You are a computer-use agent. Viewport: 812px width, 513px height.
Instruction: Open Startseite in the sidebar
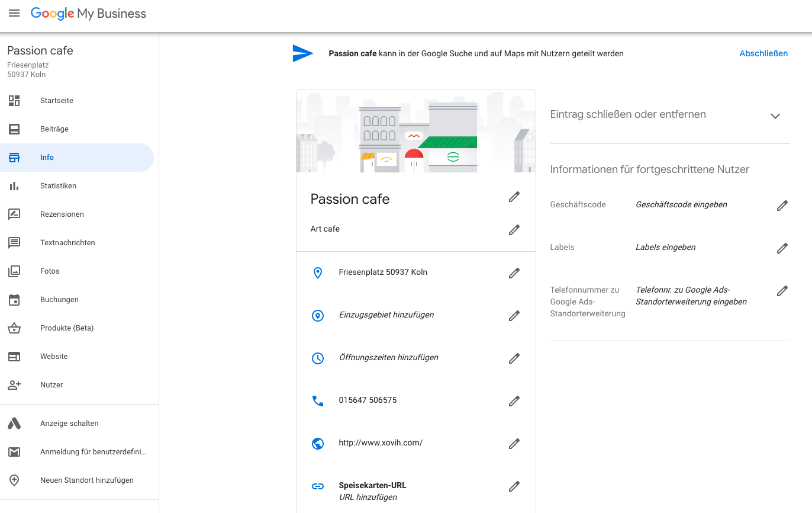77,101
